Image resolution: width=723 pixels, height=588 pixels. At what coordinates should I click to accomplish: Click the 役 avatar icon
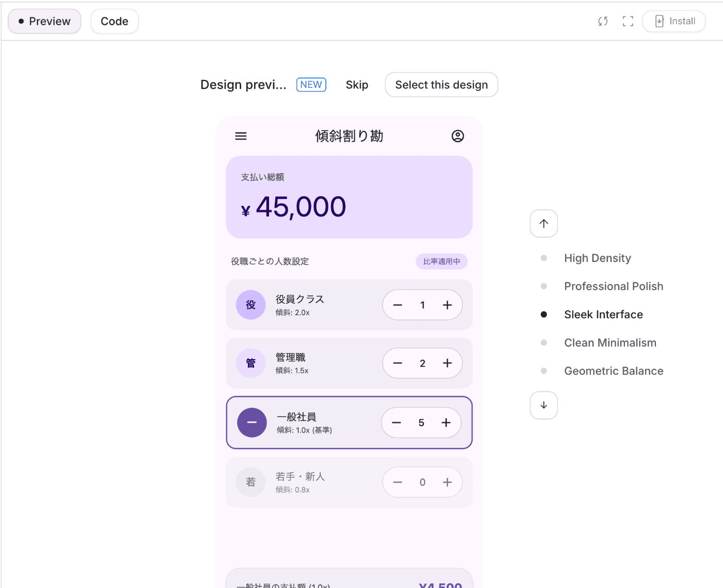click(251, 305)
